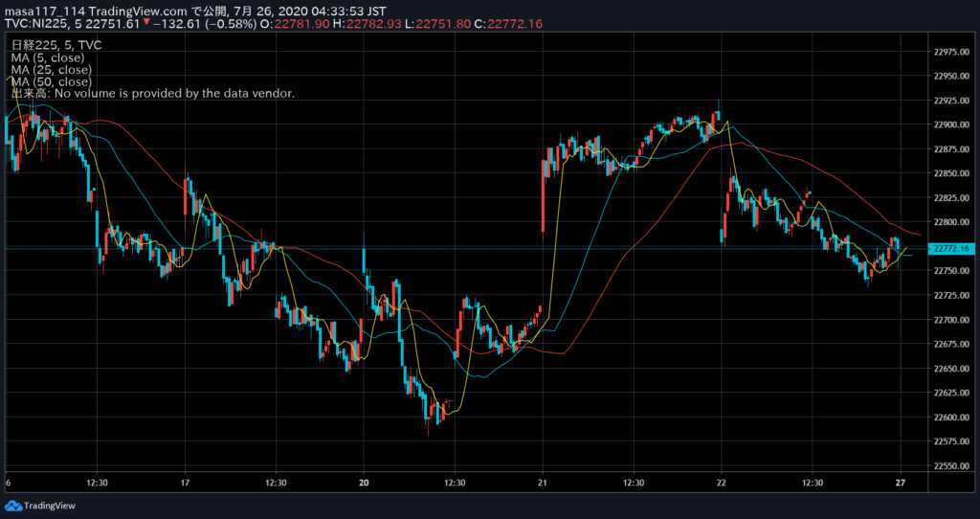The image size is (980, 519).
Task: Click the 22800.00 price axis label
Action: 951,222
